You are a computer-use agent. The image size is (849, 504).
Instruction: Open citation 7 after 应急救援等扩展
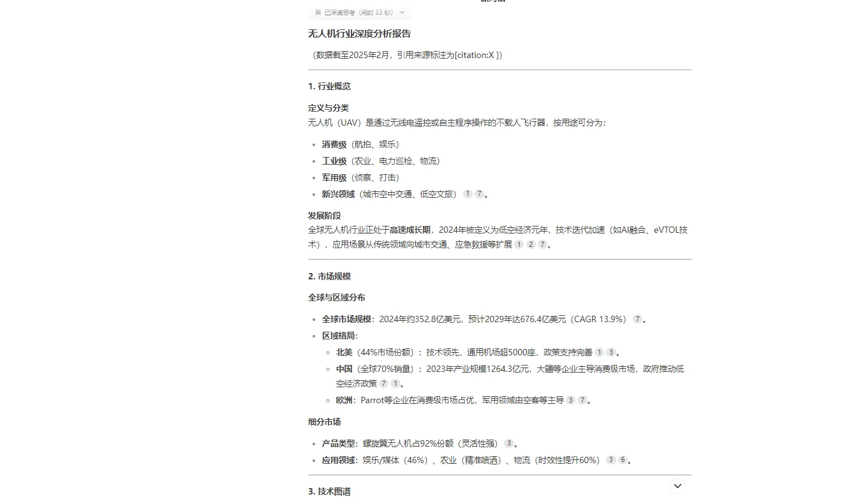[542, 244]
